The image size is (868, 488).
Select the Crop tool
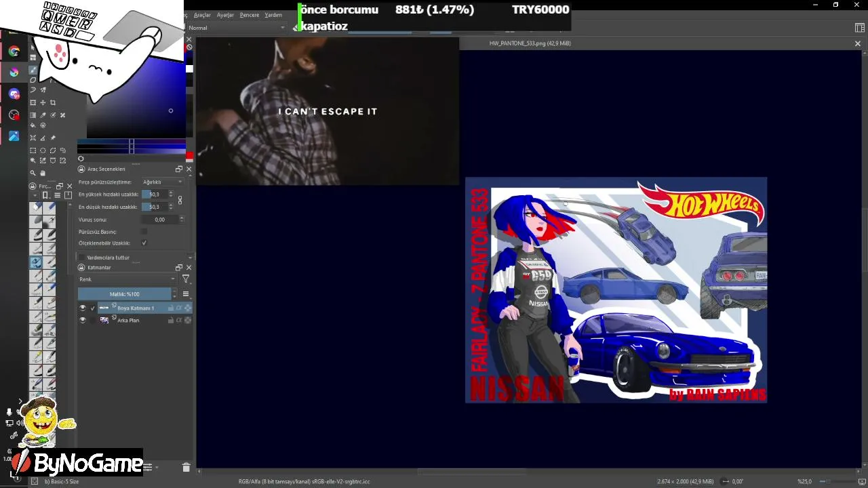[x=53, y=102]
